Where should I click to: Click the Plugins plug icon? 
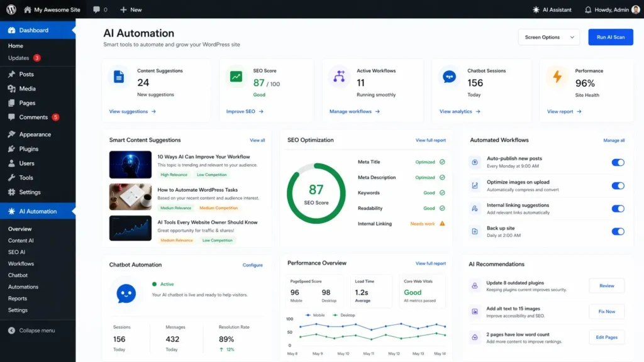(x=11, y=149)
